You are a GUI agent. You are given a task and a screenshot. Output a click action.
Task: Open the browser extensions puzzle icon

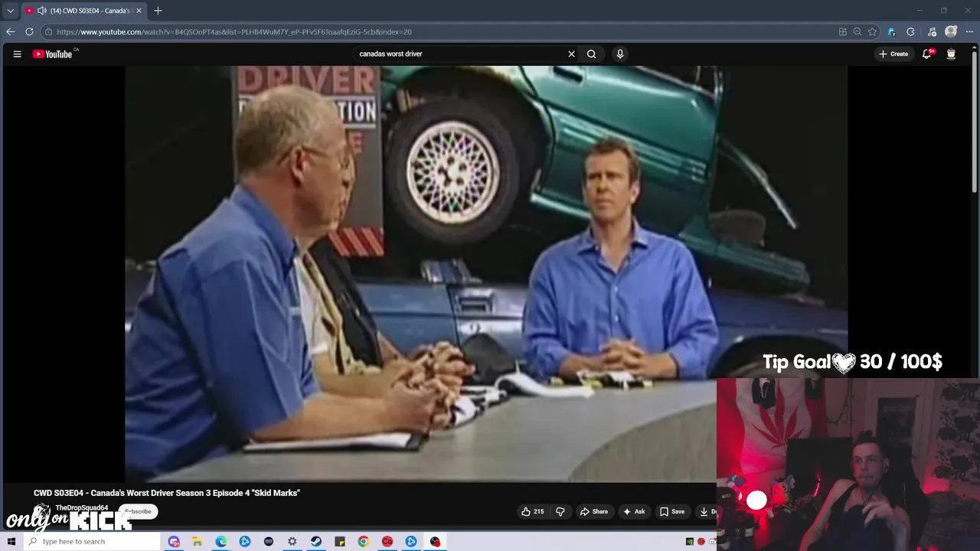(x=910, y=31)
